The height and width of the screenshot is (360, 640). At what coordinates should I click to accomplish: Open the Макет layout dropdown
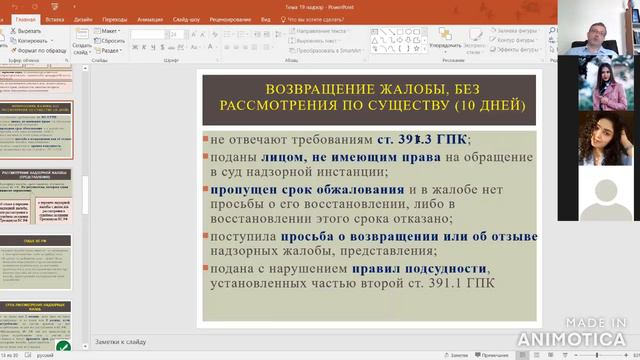pyautogui.click(x=107, y=31)
